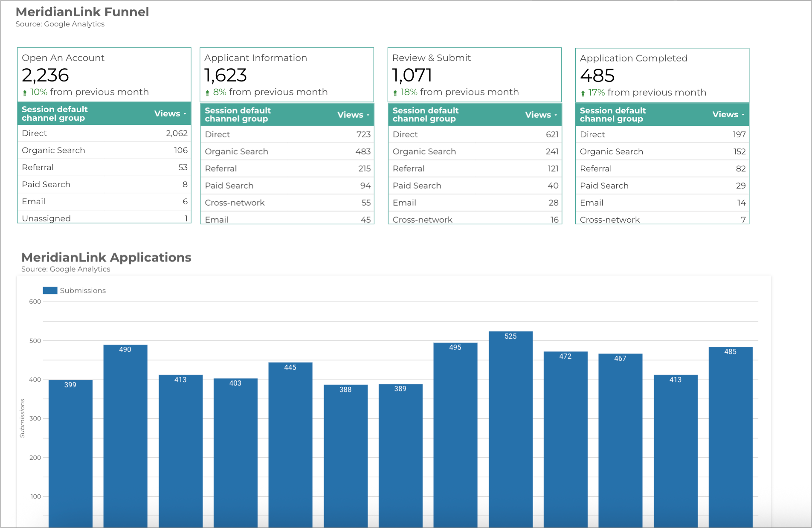Click the chart bar labeled 389
The width and height of the screenshot is (812, 528).
coord(400,455)
